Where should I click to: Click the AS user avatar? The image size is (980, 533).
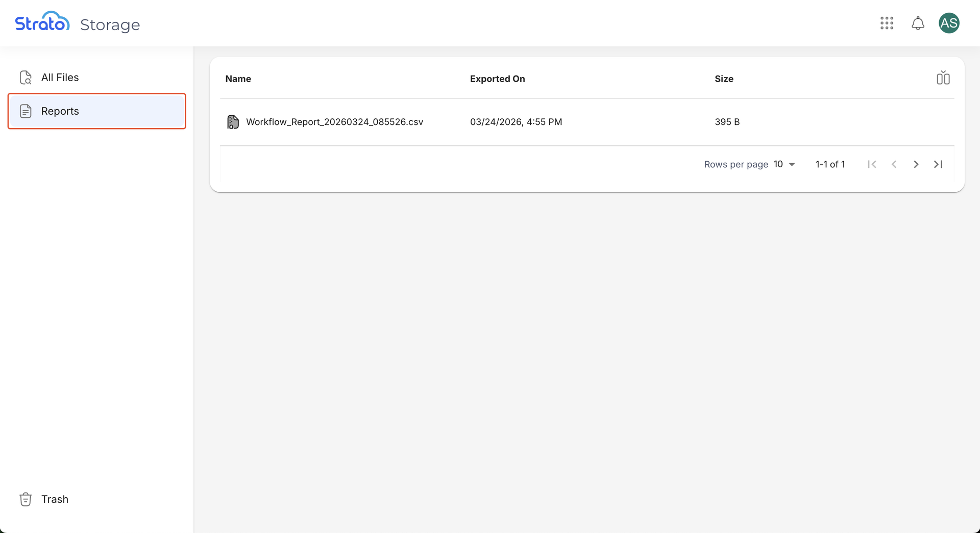[x=949, y=23]
